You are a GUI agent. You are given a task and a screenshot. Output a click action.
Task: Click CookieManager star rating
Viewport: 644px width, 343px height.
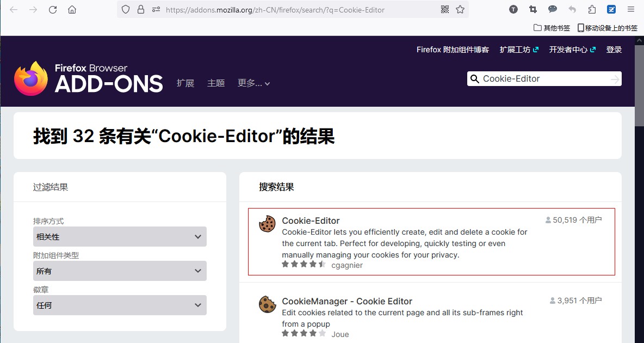tap(304, 334)
